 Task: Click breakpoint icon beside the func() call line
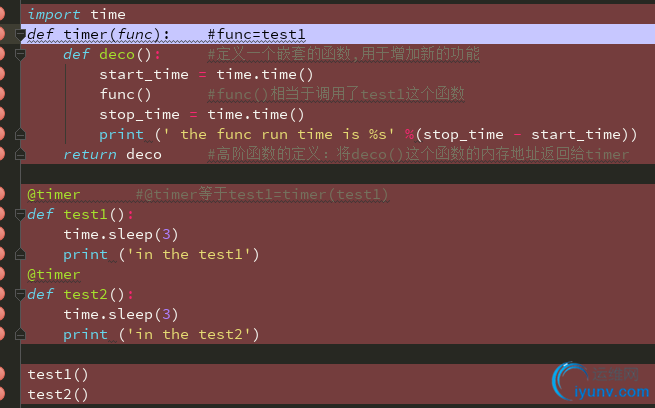click(3, 94)
